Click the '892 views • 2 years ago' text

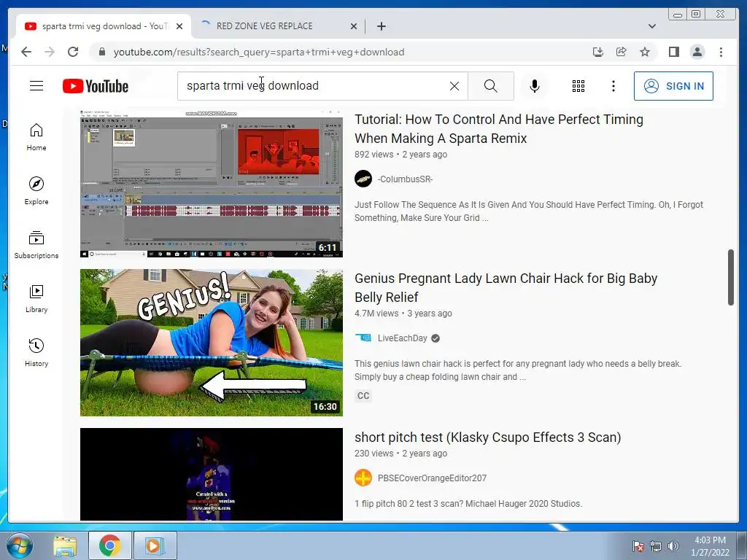tap(401, 155)
